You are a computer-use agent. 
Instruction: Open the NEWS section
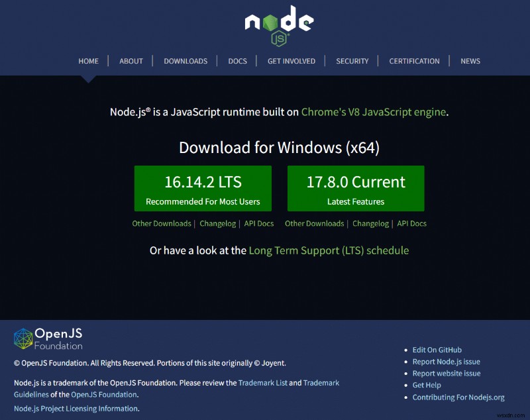tap(470, 61)
